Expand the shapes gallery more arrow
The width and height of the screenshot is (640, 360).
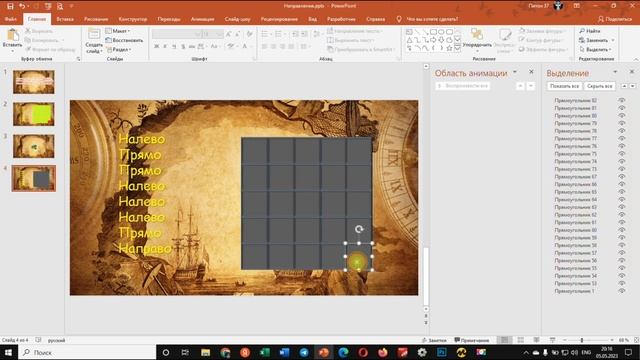pos(458,48)
